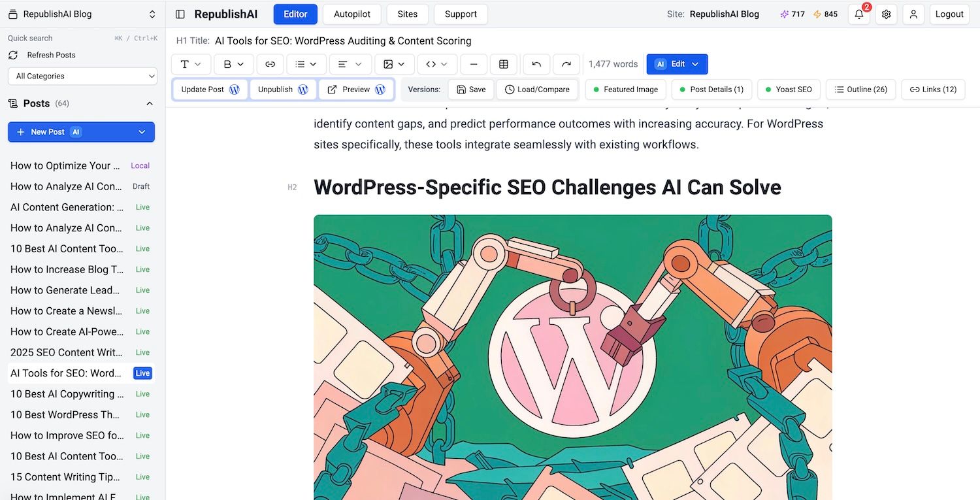Click the Logout button

(949, 14)
